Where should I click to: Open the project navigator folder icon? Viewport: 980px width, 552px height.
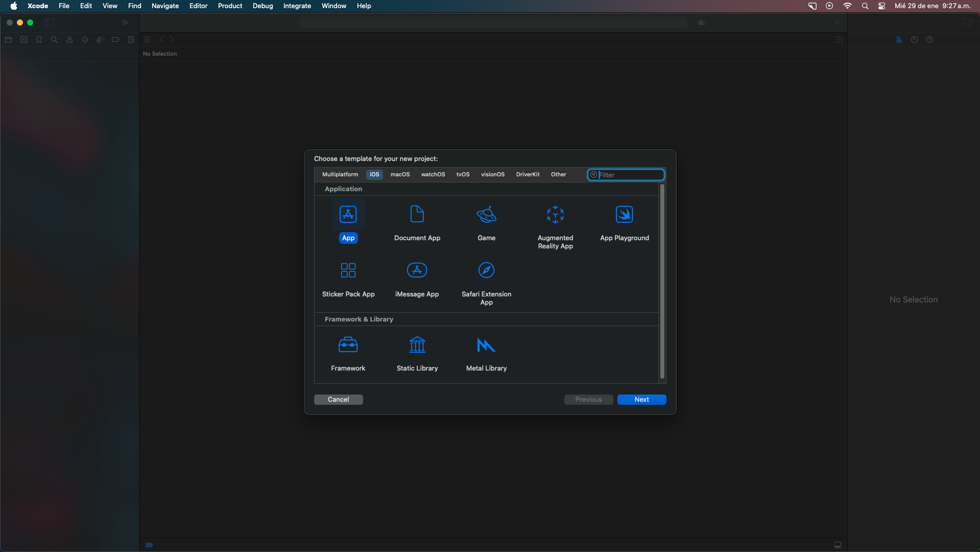point(9,40)
